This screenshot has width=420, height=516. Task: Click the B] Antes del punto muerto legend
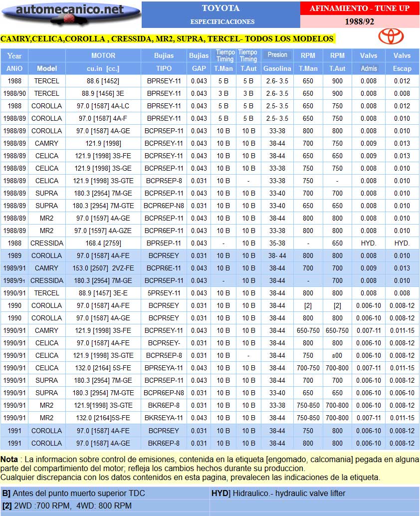[105, 493]
